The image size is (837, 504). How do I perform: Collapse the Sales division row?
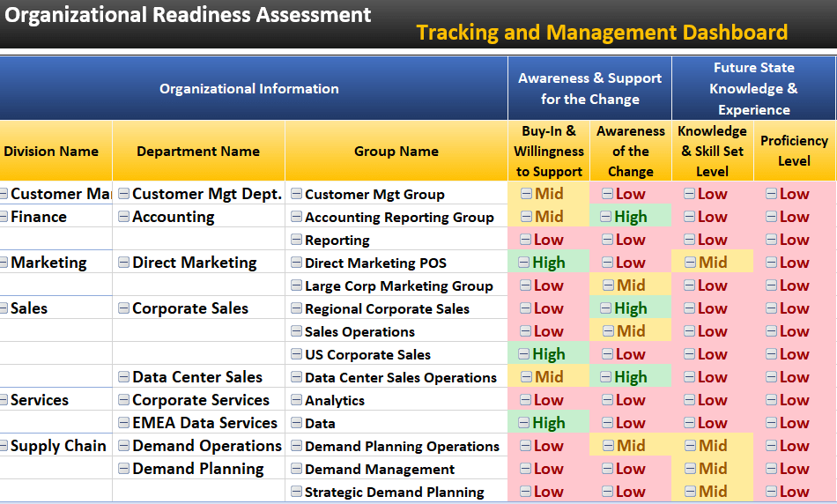(3, 308)
